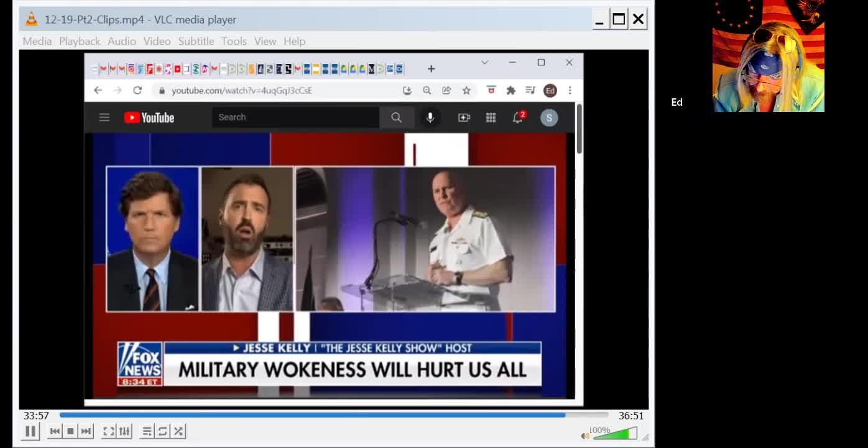Click total time 36:51 label
Screen dimensions: 868x448
631,416
